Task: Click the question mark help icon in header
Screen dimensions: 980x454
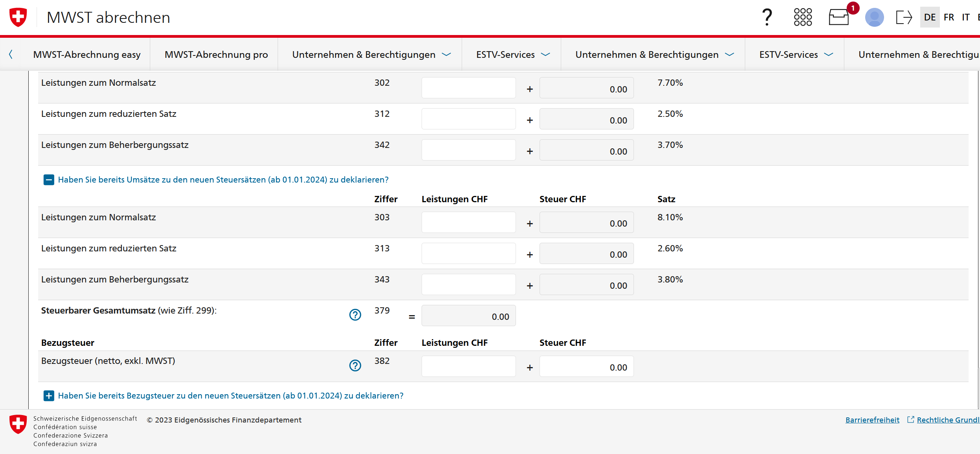Action: [x=767, y=17]
